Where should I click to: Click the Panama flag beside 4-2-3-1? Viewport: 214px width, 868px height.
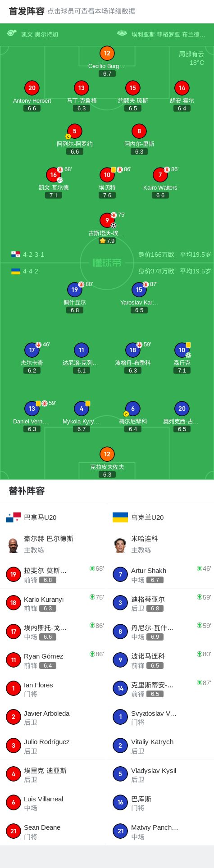(16, 254)
